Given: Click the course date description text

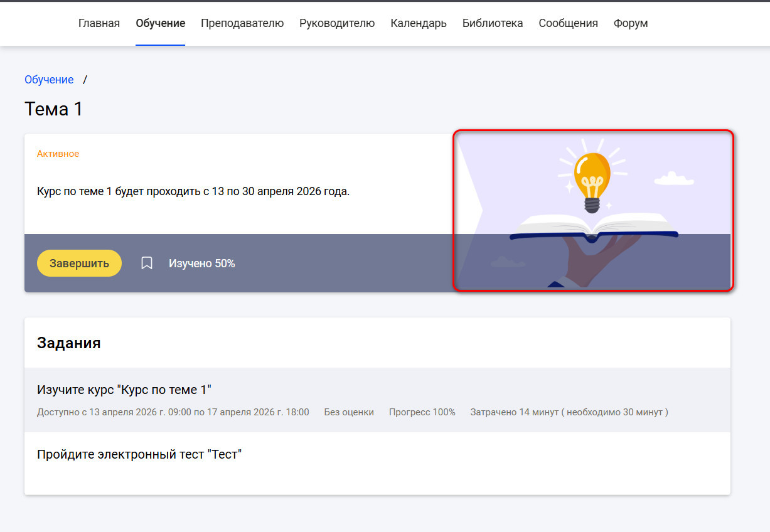Looking at the screenshot, I should tap(193, 191).
